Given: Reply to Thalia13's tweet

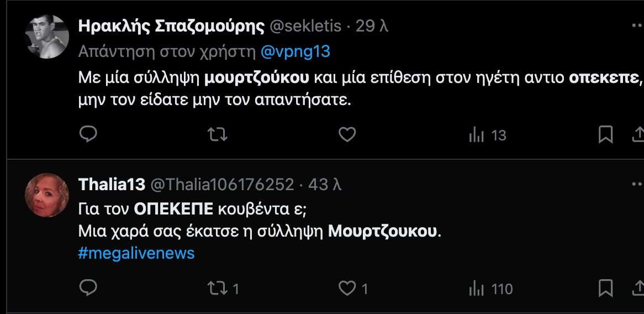Looking at the screenshot, I should tap(88, 288).
